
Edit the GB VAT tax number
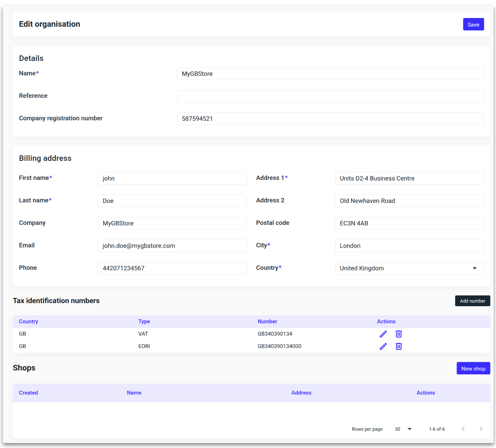[x=383, y=334]
